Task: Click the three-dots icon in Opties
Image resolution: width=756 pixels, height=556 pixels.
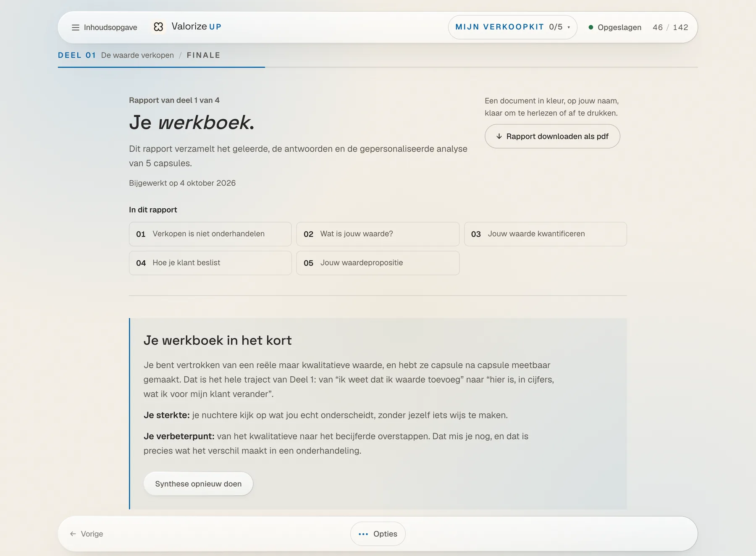Action: pos(363,534)
